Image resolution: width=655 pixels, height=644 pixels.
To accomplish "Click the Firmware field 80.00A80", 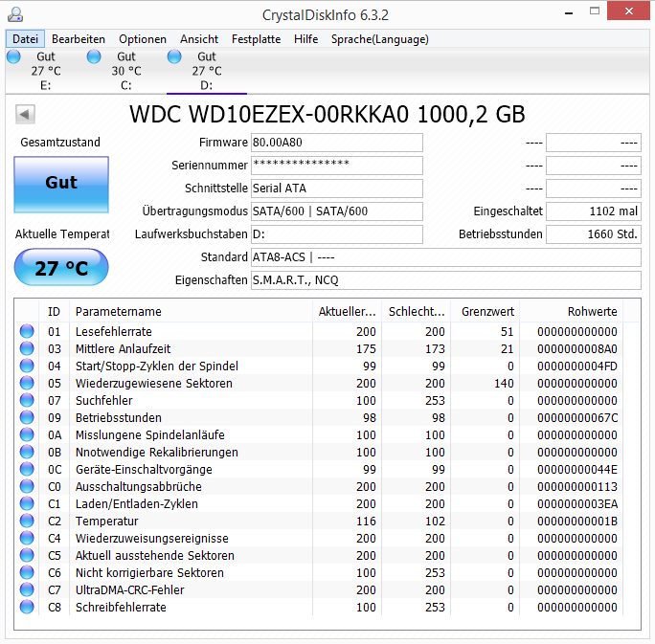I will [337, 143].
